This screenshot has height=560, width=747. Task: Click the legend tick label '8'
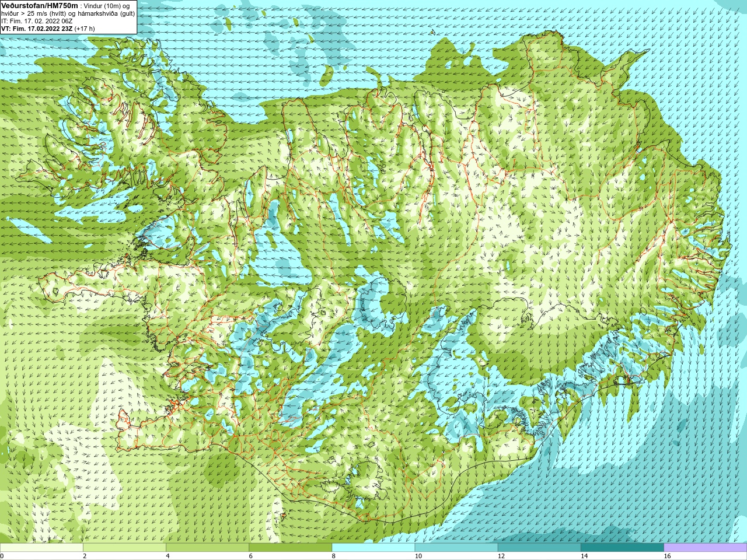tap(334, 556)
